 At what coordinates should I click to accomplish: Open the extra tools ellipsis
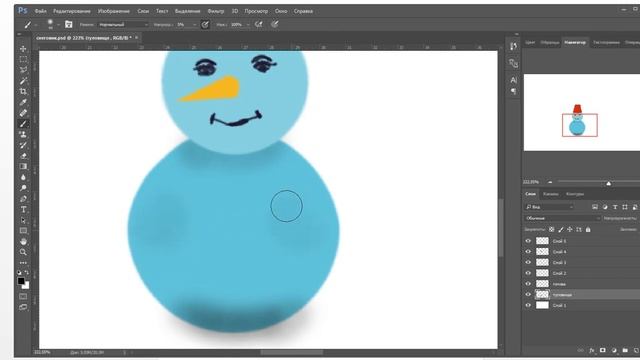pos(23,262)
